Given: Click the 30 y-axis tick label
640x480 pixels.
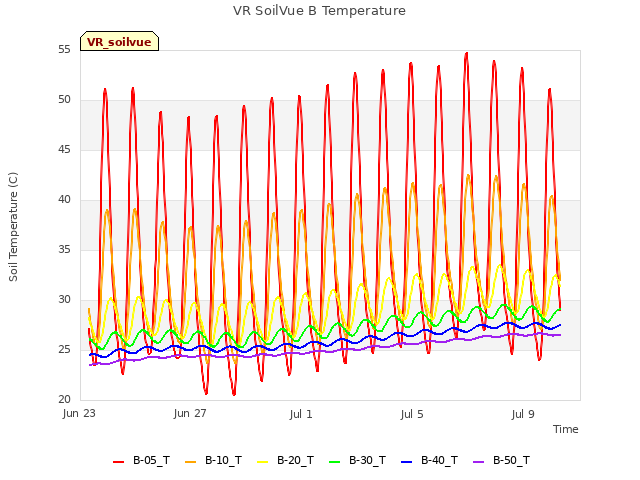Looking at the screenshot, I should click(64, 300).
